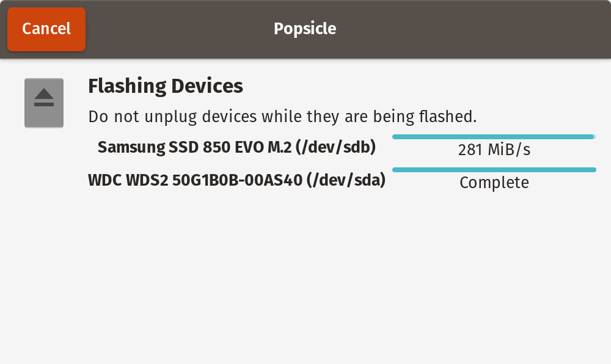This screenshot has width=611, height=364.
Task: Click the Samsung SSD flashing progress bar
Action: pos(492,137)
